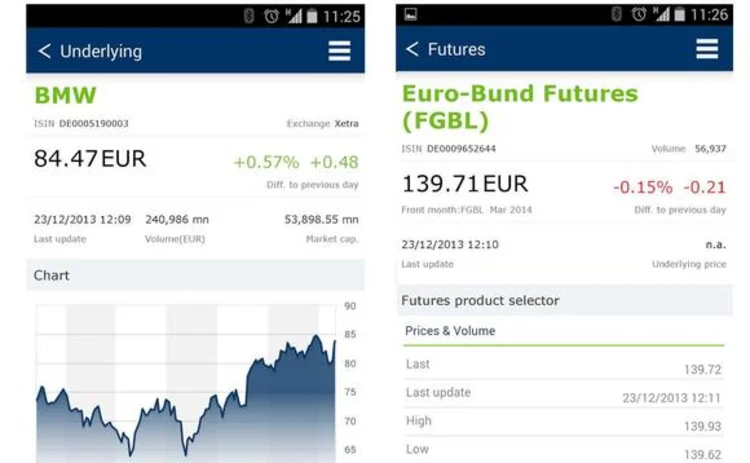The width and height of the screenshot is (750, 463).
Task: Tap the 139.71 EUR futures price
Action: [465, 184]
